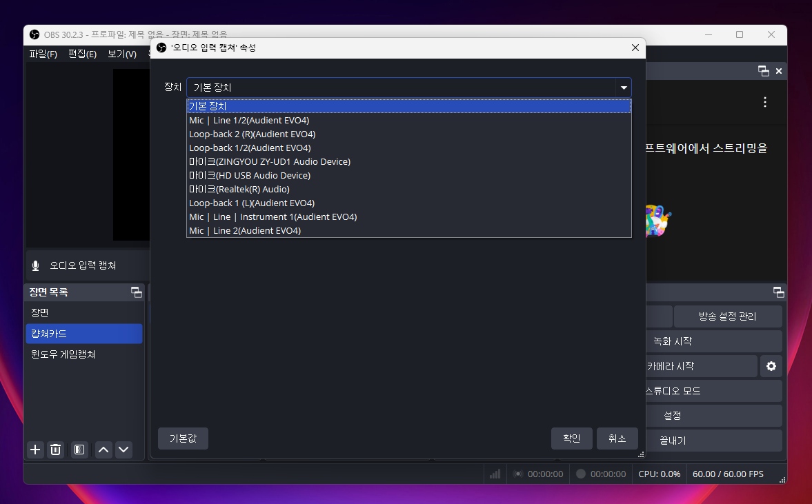Add a new scene with the plus icon
Viewport: 812px width, 504px height.
35,450
